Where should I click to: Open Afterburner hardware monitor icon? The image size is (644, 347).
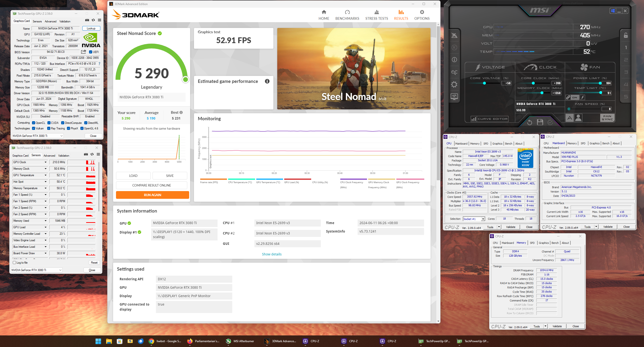[454, 97]
